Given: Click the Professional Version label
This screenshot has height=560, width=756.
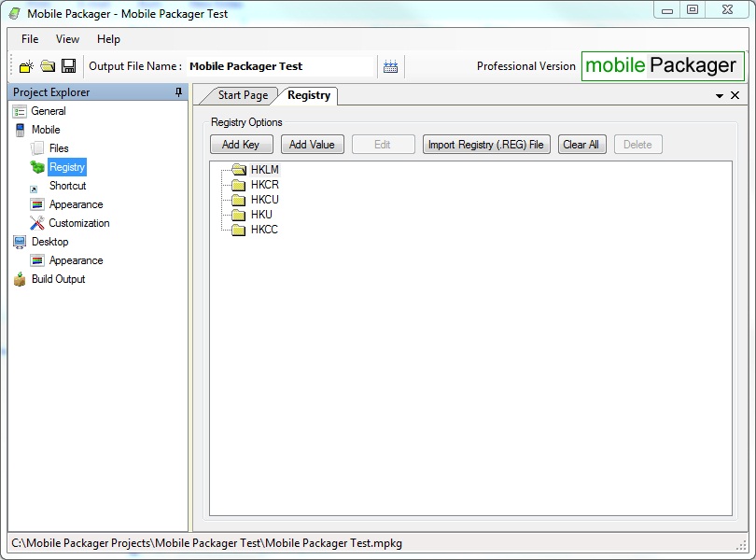Looking at the screenshot, I should (x=526, y=66).
